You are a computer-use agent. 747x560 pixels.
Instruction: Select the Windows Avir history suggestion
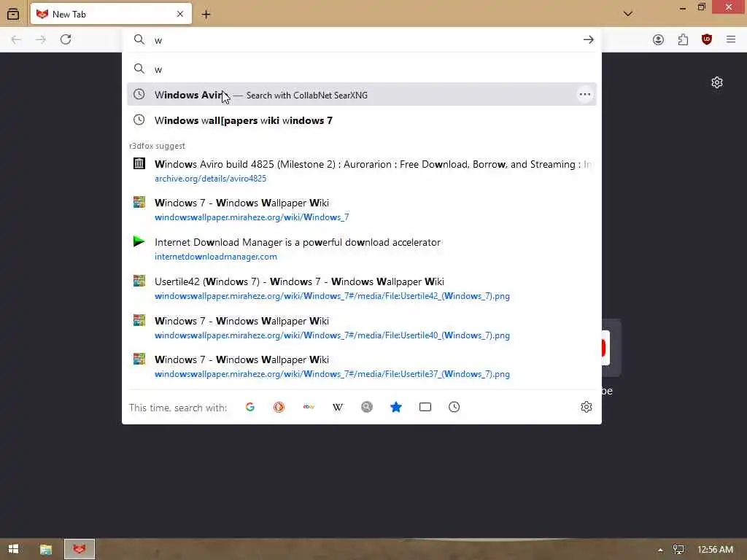tap(362, 94)
